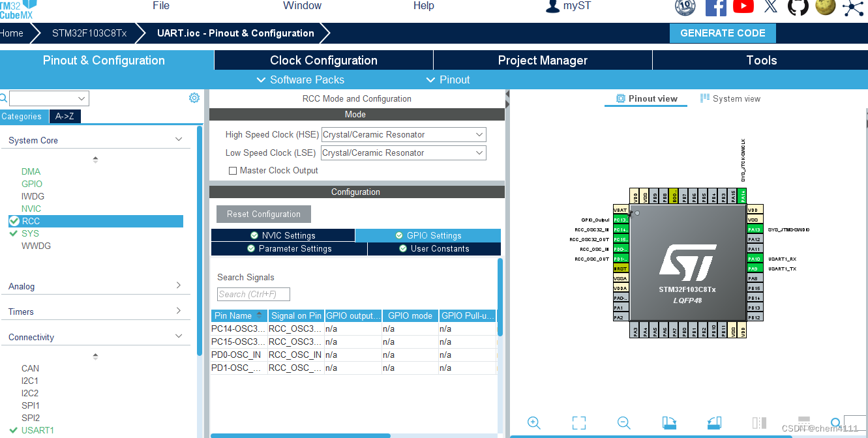Select the PA13 pin on the chip

point(755,229)
